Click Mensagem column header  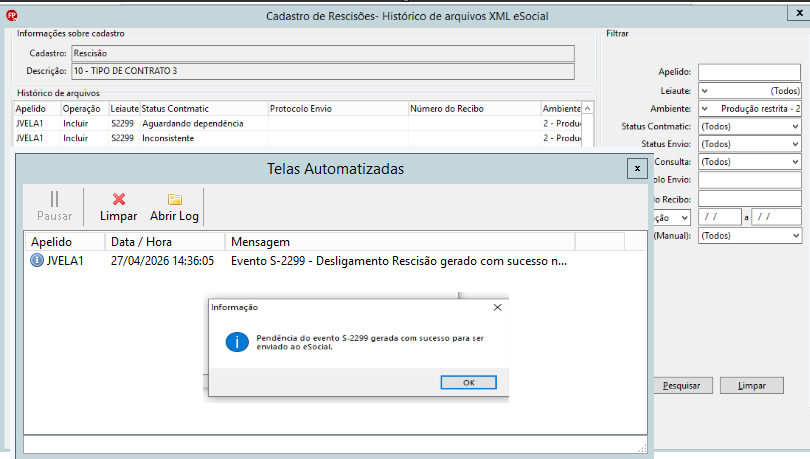(400, 242)
